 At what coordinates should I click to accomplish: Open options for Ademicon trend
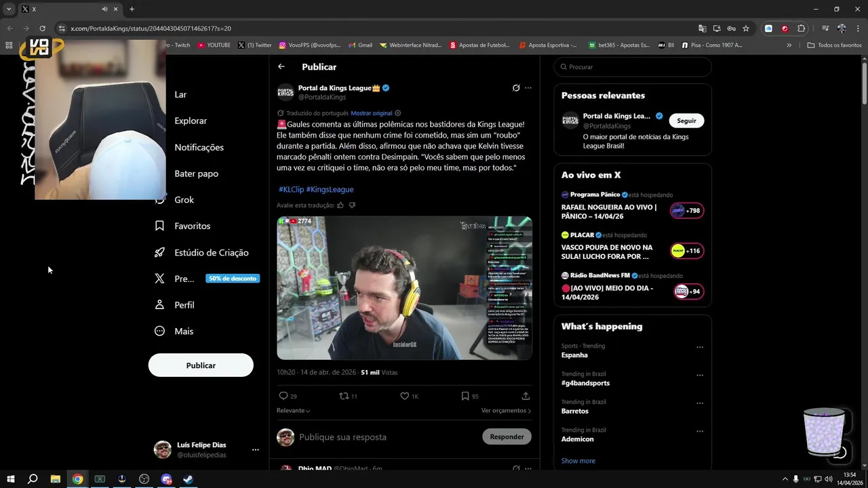coord(700,431)
